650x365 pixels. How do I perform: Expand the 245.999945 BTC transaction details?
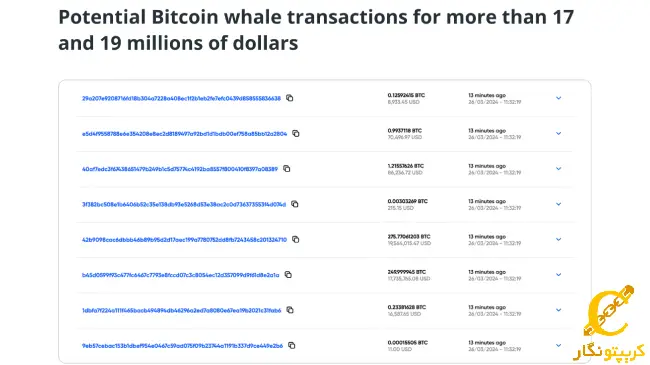[558, 275]
